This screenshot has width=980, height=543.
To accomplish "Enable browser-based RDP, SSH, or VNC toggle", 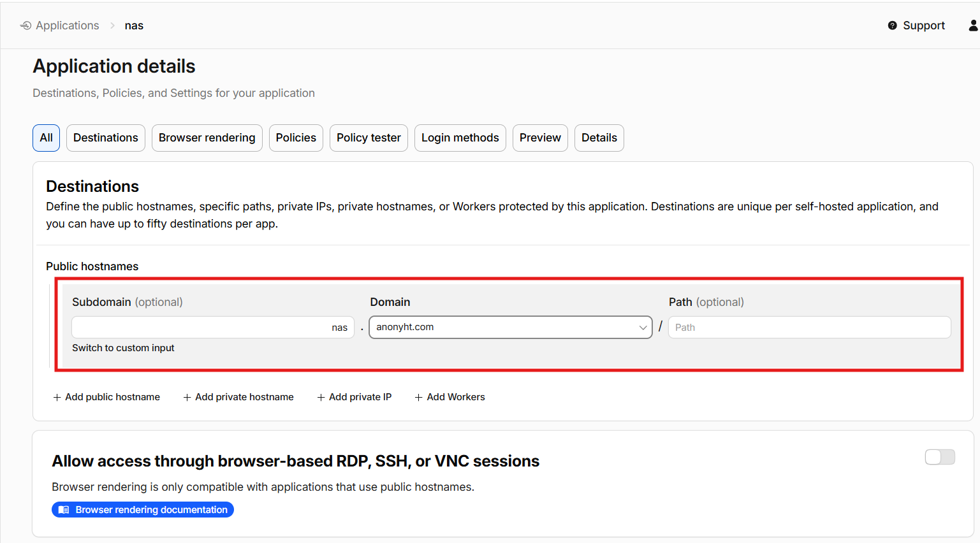I will (x=940, y=457).
